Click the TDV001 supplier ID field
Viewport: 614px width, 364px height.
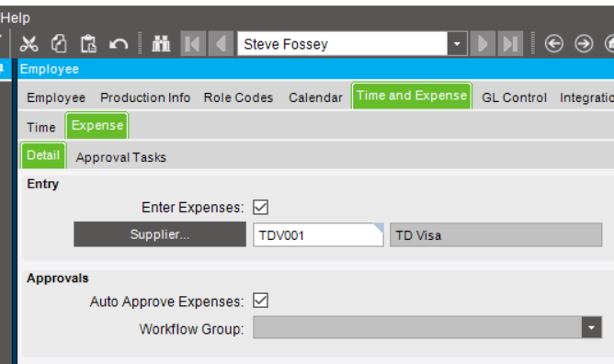tap(318, 235)
